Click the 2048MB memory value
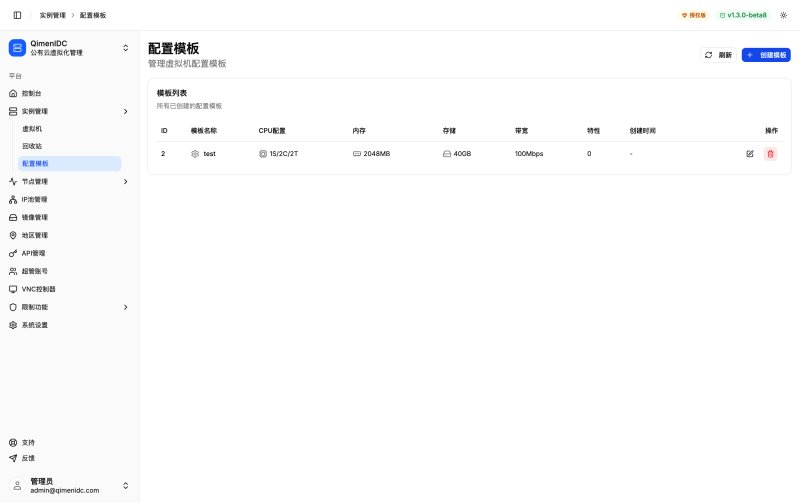800x503 pixels. click(x=377, y=154)
